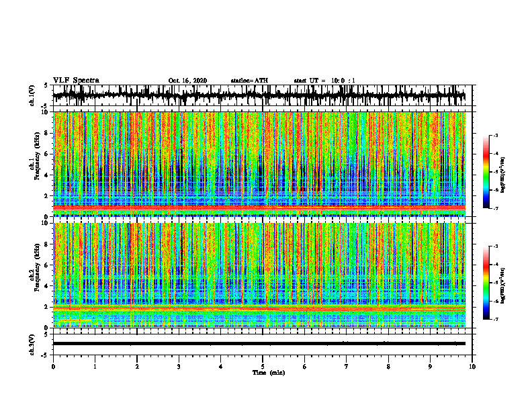Click the ch.2 color bar log(PSD) unit label
Image resolution: width=532 pixels, height=411 pixels.
(x=503, y=285)
